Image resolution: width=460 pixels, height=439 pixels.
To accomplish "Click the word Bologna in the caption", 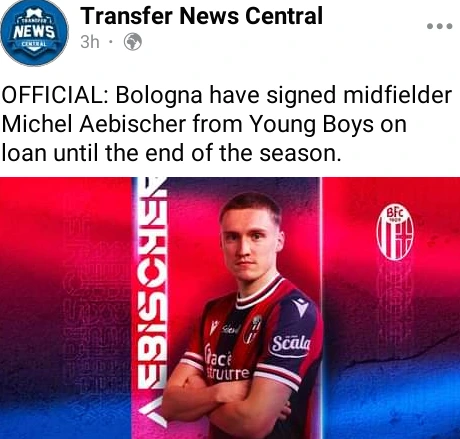I will point(159,96).
